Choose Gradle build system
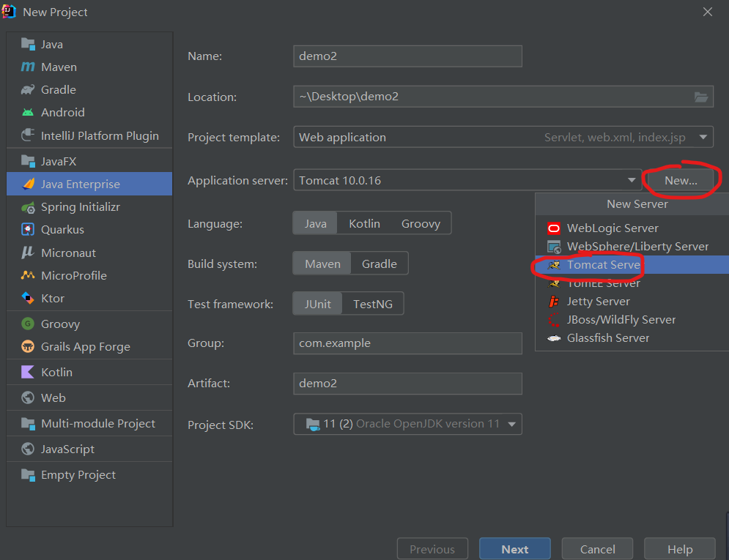This screenshot has width=729, height=560. pos(380,264)
